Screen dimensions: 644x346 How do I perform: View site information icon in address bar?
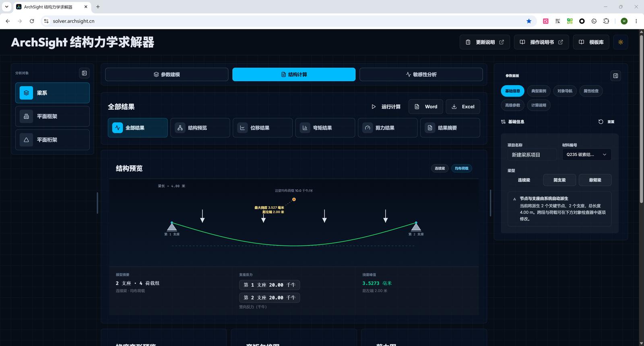click(46, 21)
